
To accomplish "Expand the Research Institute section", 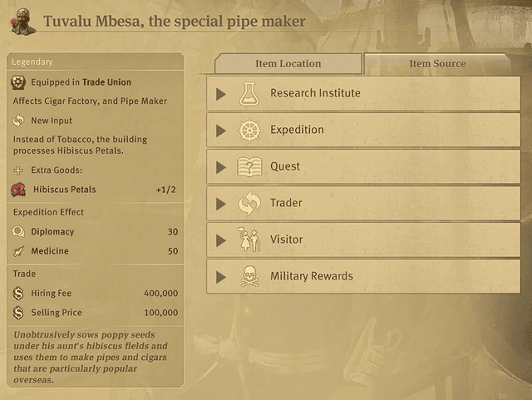I will [221, 94].
